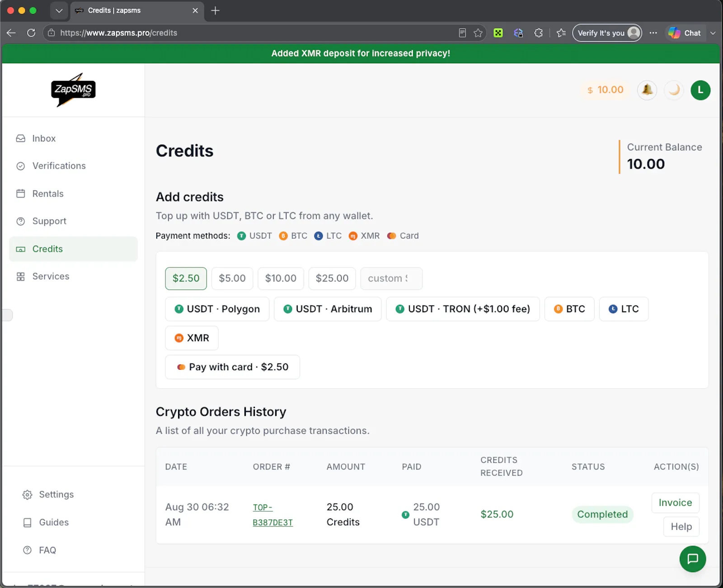Click the LTC icon in payment methods legend
This screenshot has height=588, width=723.
tap(319, 236)
